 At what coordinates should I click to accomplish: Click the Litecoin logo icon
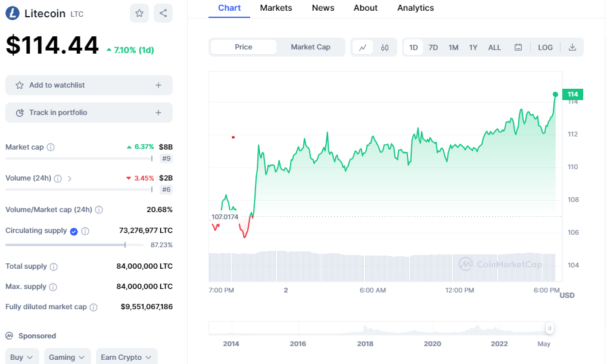[13, 13]
